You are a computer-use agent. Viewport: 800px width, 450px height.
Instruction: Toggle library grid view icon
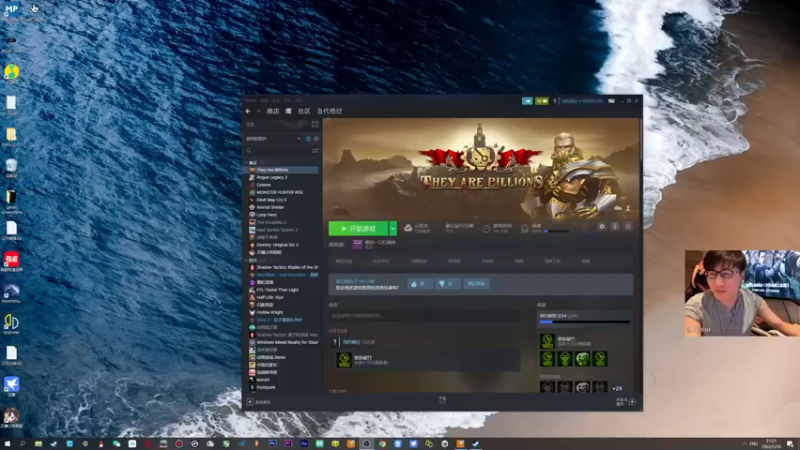point(315,124)
